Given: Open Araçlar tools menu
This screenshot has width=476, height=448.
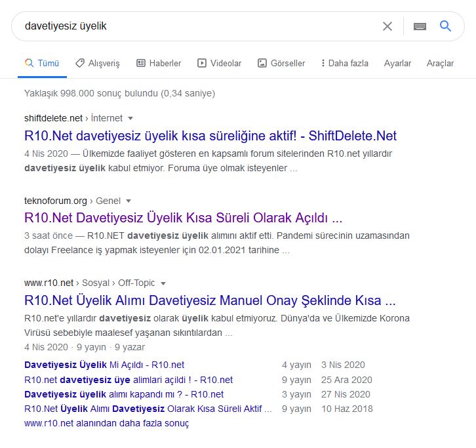Looking at the screenshot, I should (440, 63).
